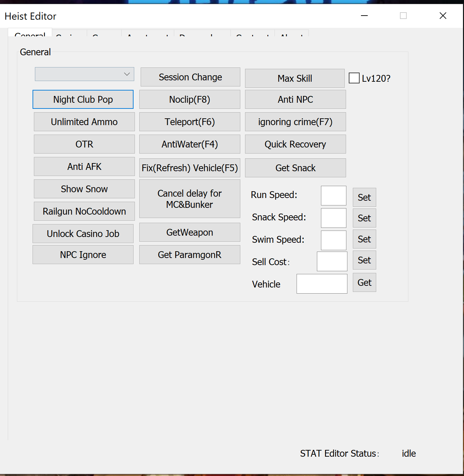Click Get ParamgonR button
The image size is (464, 476).
click(190, 255)
